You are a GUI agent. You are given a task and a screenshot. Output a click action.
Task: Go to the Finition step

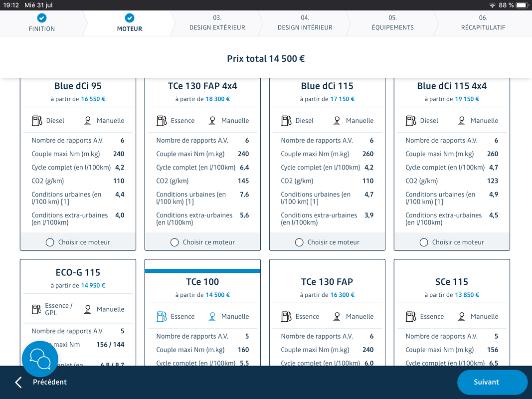pyautogui.click(x=42, y=23)
